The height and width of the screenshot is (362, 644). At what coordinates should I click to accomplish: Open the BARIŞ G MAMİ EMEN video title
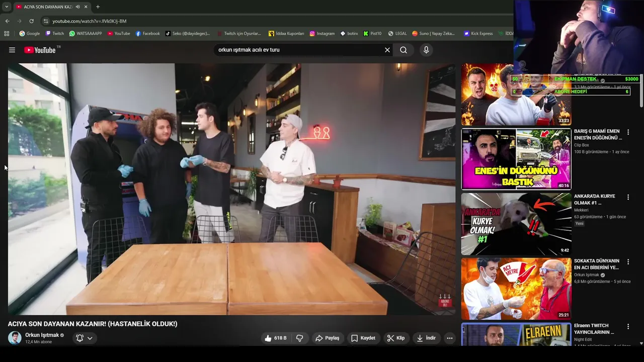point(598,134)
